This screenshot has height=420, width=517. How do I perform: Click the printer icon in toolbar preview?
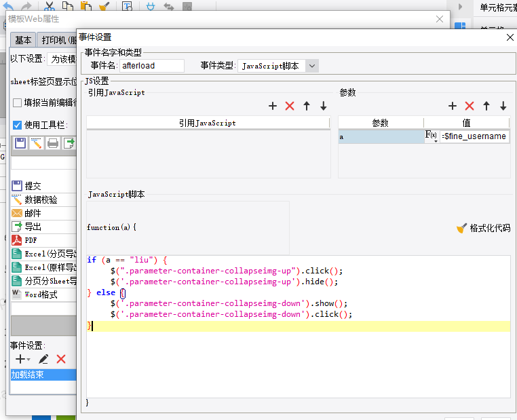(53, 143)
